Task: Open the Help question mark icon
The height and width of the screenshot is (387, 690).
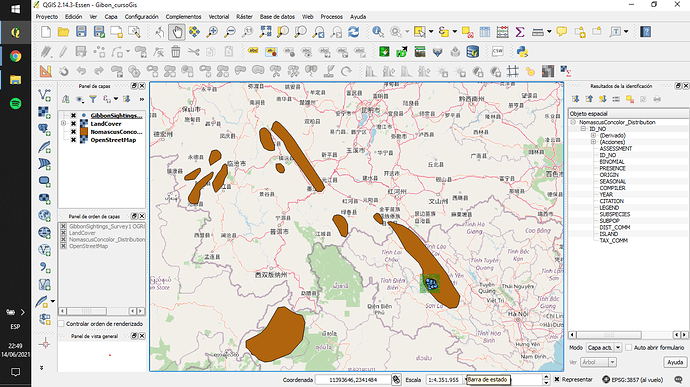Action: (645, 32)
